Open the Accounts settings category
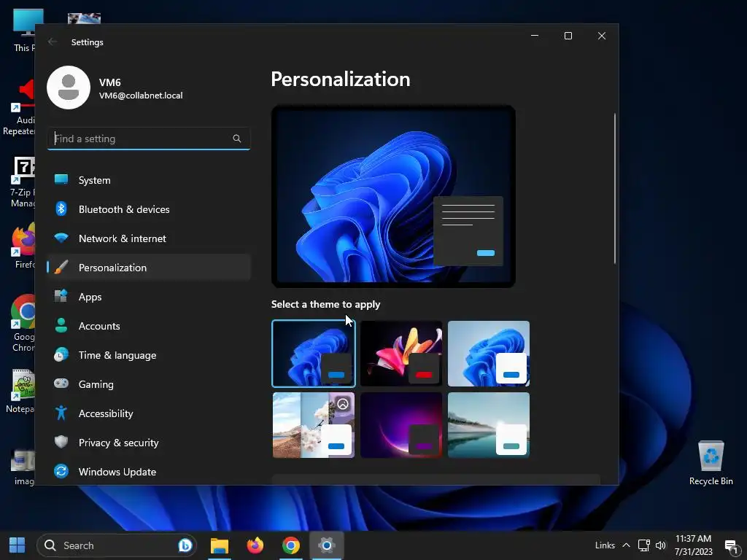Image resolution: width=747 pixels, height=560 pixels. [x=149, y=326]
